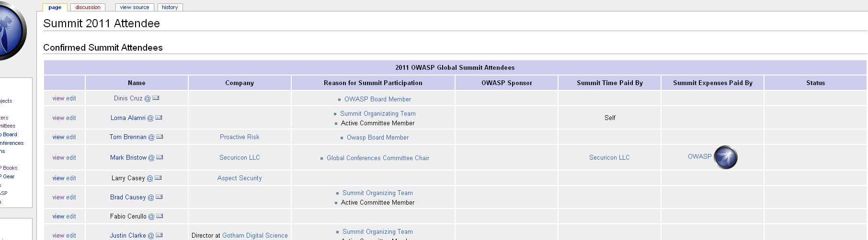Click the email icon beside Lorna Alamri
The width and height of the screenshot is (868, 240).
[159, 118]
